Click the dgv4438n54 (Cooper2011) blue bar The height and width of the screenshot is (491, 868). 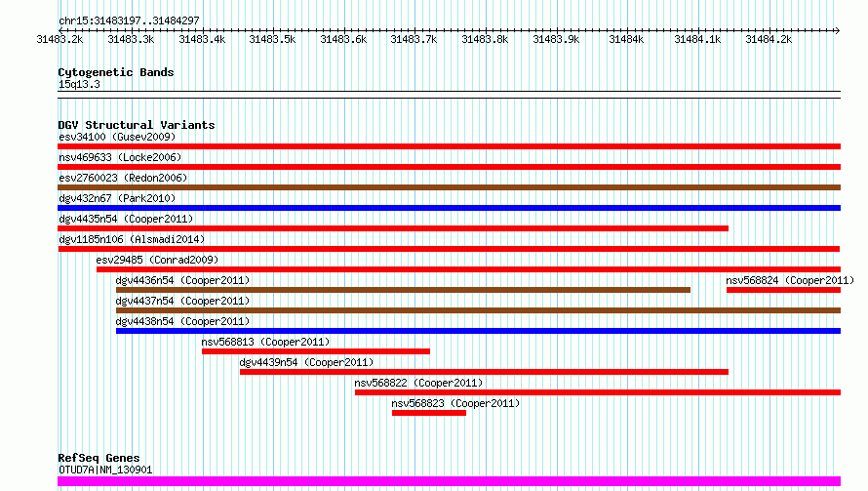tap(478, 331)
